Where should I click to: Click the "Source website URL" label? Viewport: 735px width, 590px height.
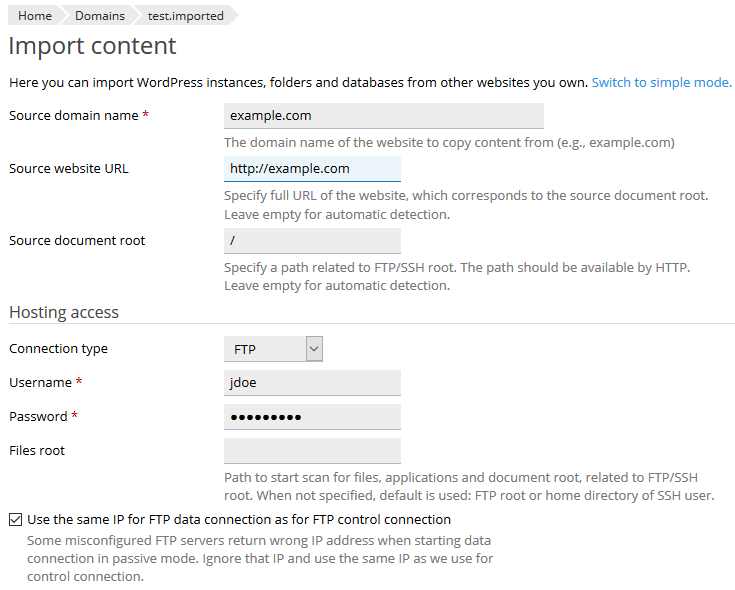pos(69,169)
